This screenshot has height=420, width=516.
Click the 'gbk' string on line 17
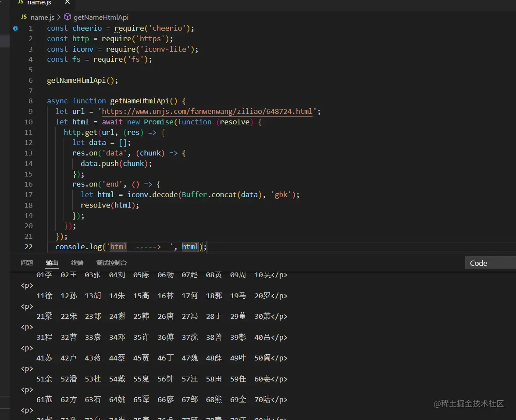[281, 194]
